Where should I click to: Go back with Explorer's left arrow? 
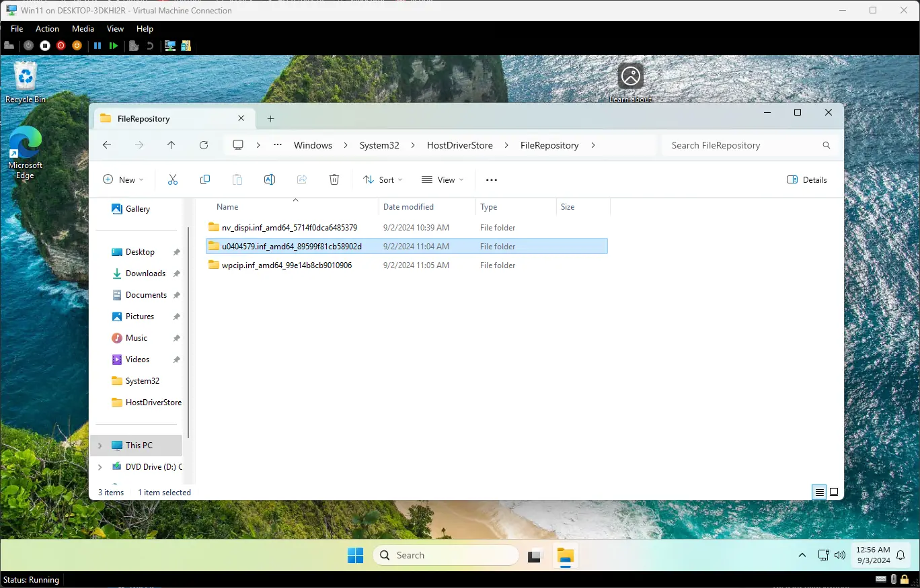click(107, 145)
